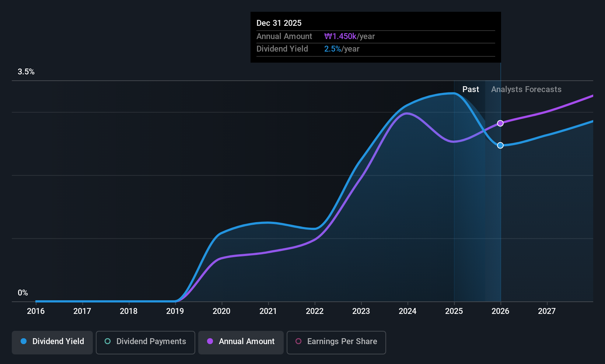Screen dimensions: 605x364
Task: Click the 2024 year on the axis
Action: tap(408, 311)
